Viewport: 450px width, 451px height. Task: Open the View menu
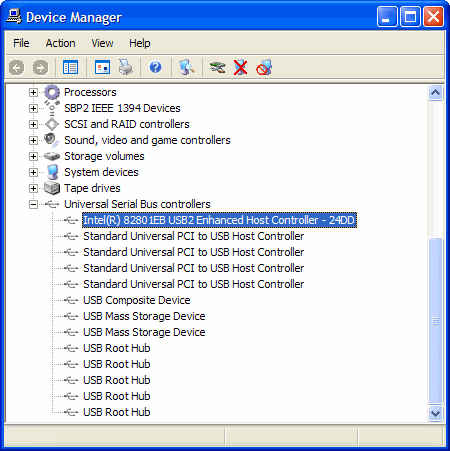pyautogui.click(x=102, y=43)
